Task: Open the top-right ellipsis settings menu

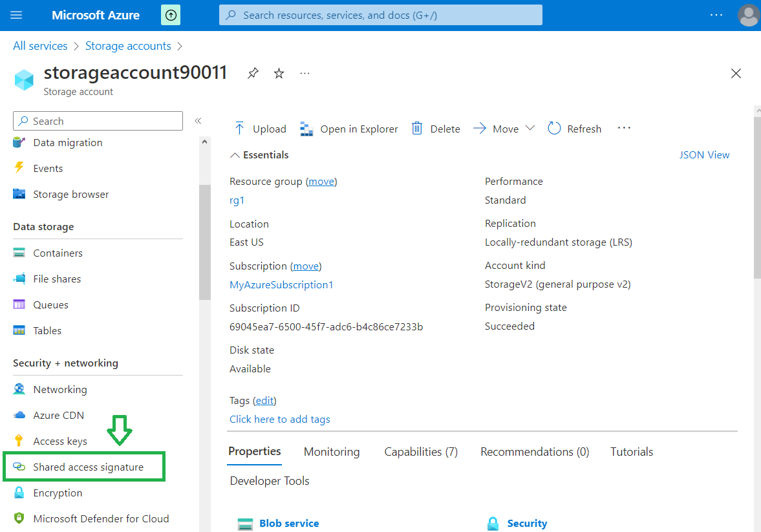Action: point(716,15)
